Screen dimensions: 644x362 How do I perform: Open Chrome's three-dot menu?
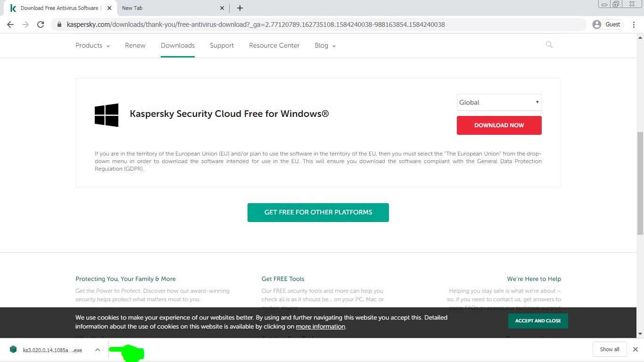tap(634, 25)
